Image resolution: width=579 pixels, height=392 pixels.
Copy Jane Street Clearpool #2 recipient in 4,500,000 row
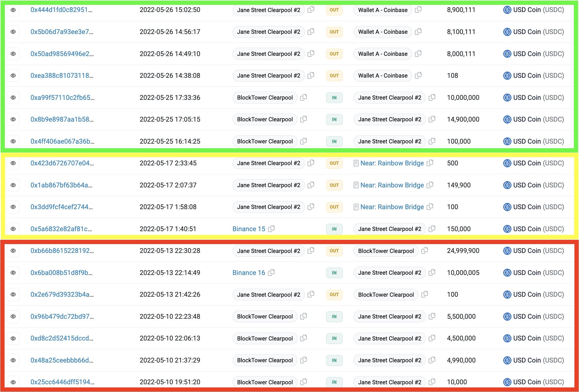pyautogui.click(x=432, y=338)
